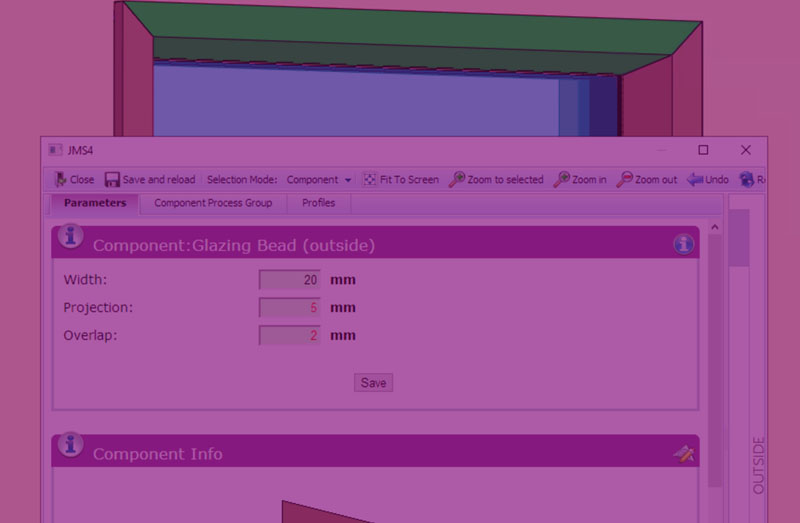The width and height of the screenshot is (800, 523).
Task: Open the Profiles tab
Action: point(318,203)
